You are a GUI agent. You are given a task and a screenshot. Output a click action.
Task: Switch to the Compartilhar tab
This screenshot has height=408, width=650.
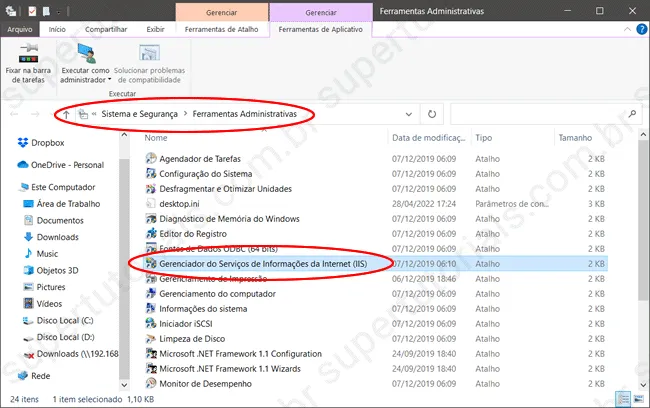click(106, 29)
